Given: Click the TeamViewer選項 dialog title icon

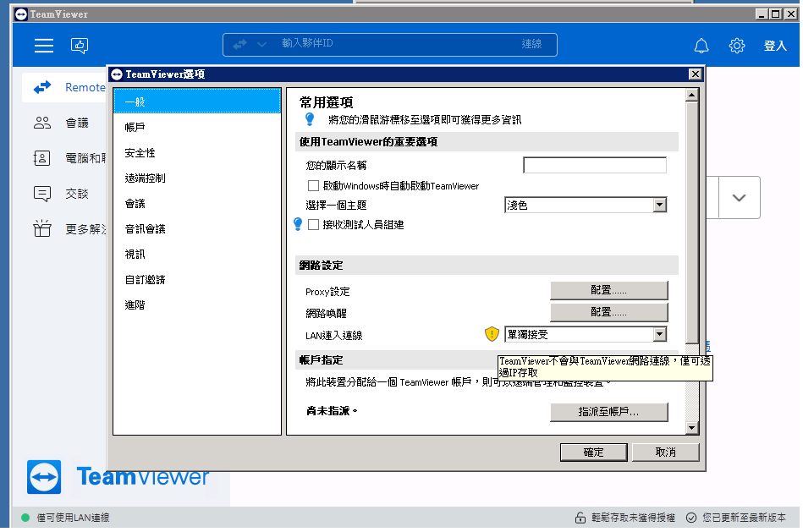Looking at the screenshot, I should (118, 74).
